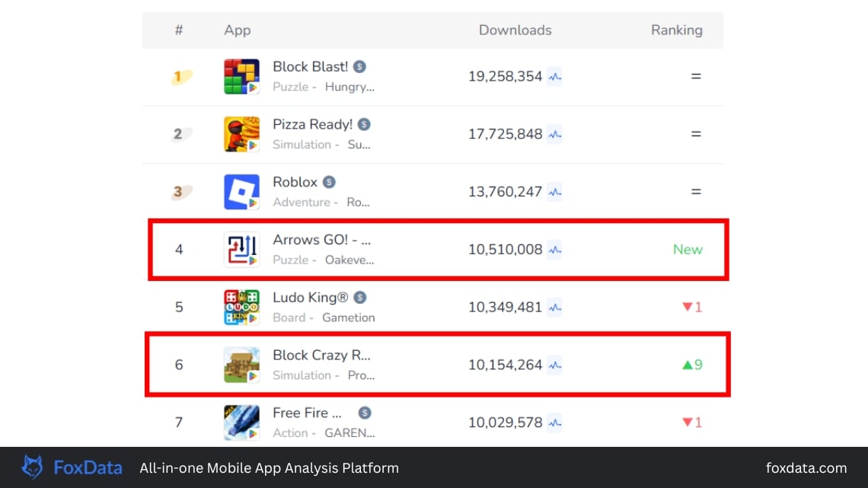Screen dimensions: 868x488
Task: Click the FoxData fox logo
Action: [x=32, y=467]
